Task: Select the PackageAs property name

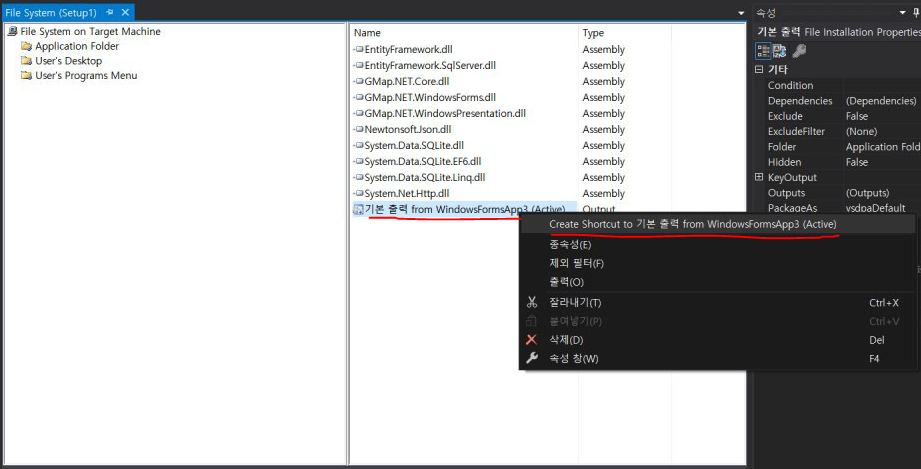Action: pyautogui.click(x=793, y=207)
